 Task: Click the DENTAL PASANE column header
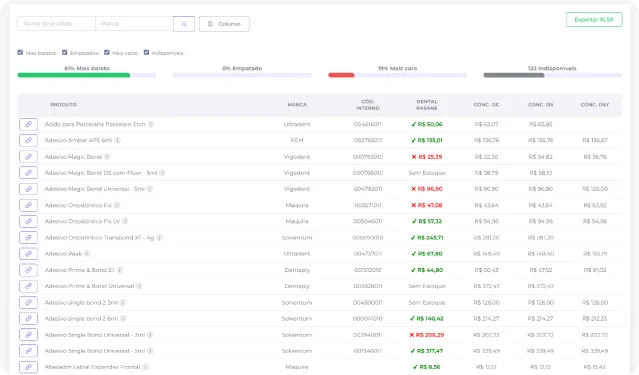[427, 105]
